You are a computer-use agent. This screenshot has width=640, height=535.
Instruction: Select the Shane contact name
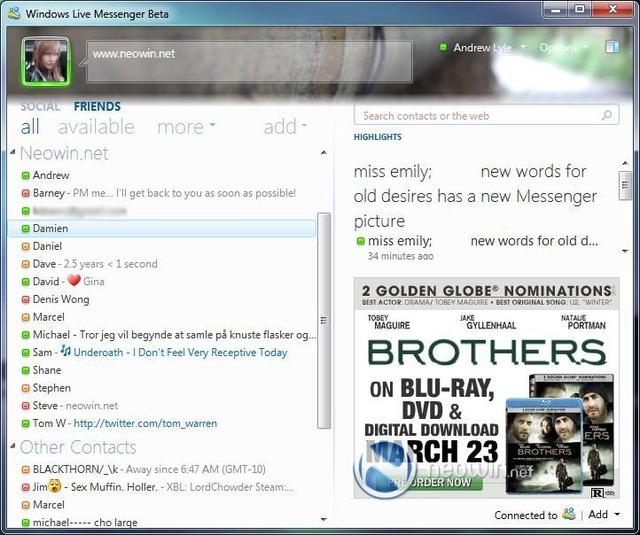(47, 371)
